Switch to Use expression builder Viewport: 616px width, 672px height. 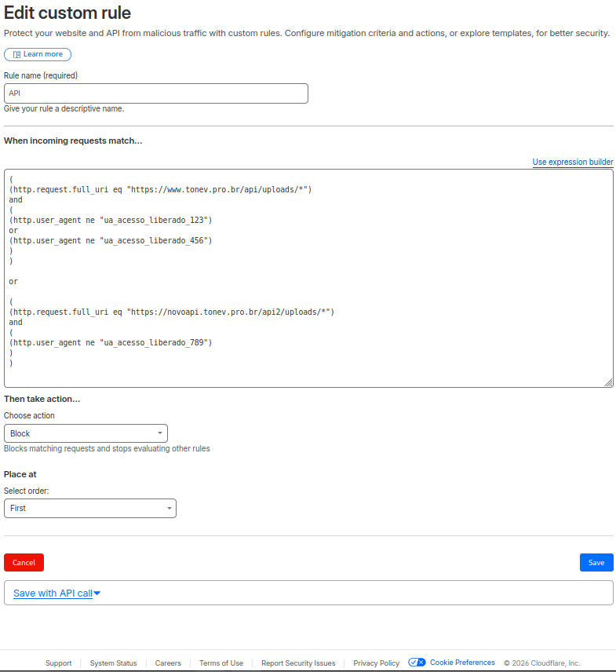573,162
